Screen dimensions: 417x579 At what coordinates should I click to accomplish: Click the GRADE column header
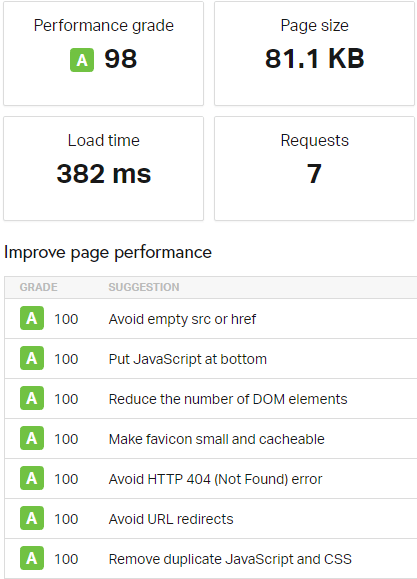(x=38, y=287)
